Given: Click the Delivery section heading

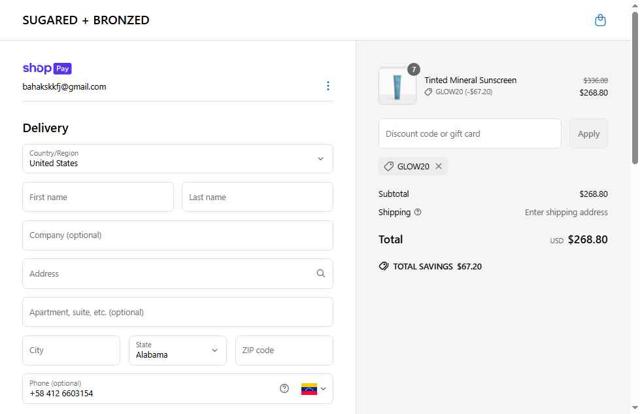Looking at the screenshot, I should pyautogui.click(x=45, y=128).
